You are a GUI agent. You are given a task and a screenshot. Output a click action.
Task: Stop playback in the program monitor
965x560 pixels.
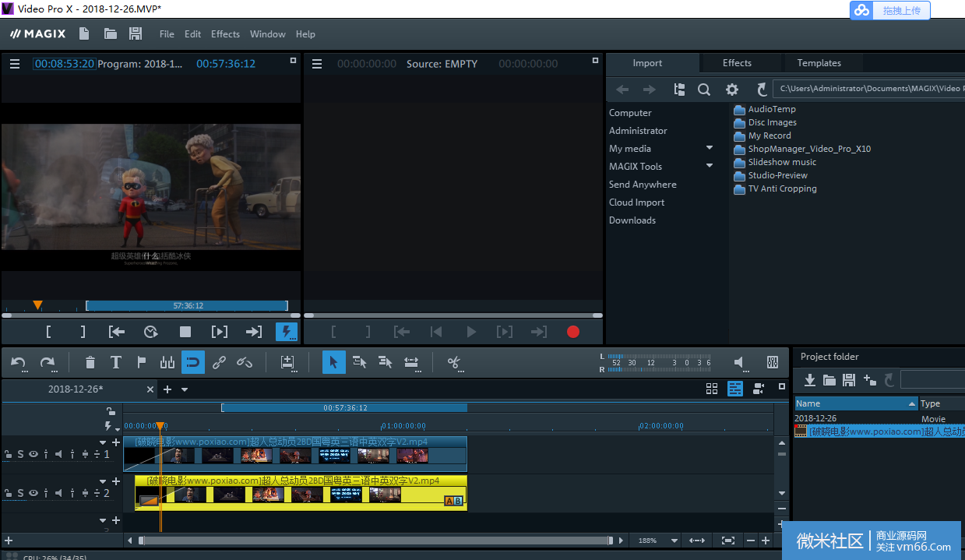click(x=185, y=332)
